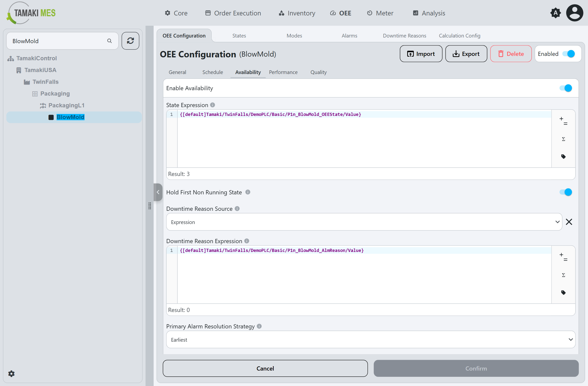588x386 pixels.
Task: Open sidebar settings gear at bottom
Action: [11, 374]
